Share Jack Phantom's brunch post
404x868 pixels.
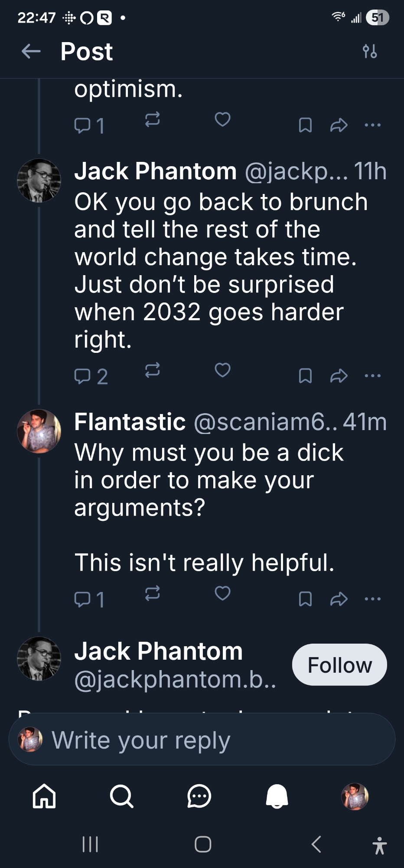point(339,376)
